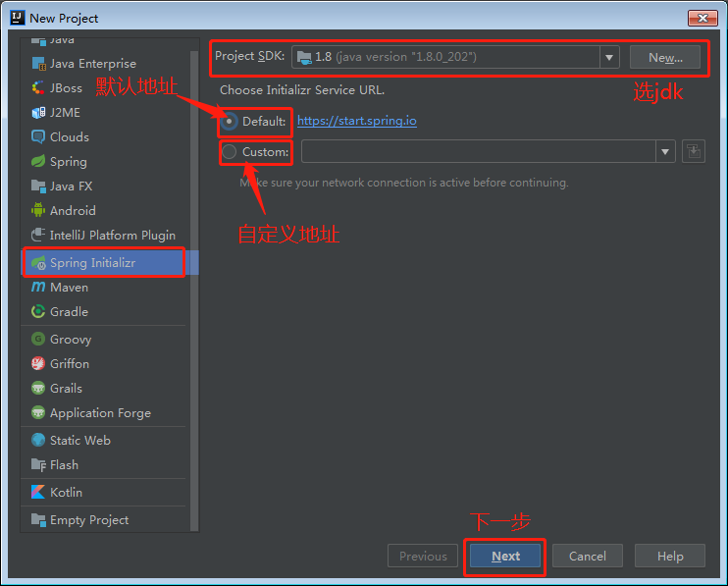The height and width of the screenshot is (586, 728).
Task: Choose the Clouds icon
Action: (x=38, y=137)
